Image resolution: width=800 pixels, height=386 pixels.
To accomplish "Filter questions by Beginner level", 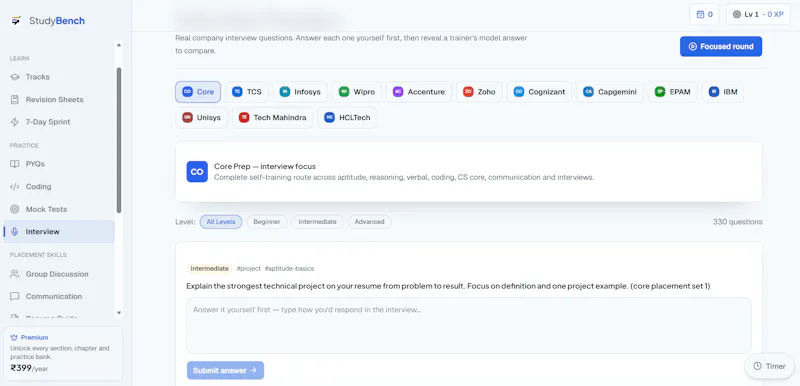I will [267, 222].
